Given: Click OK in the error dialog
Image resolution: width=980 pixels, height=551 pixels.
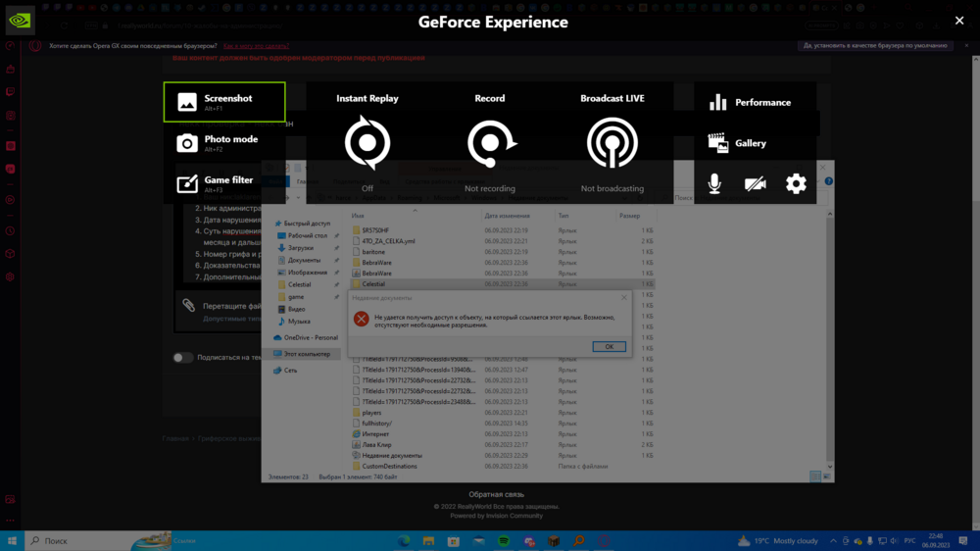Looking at the screenshot, I should 609,346.
